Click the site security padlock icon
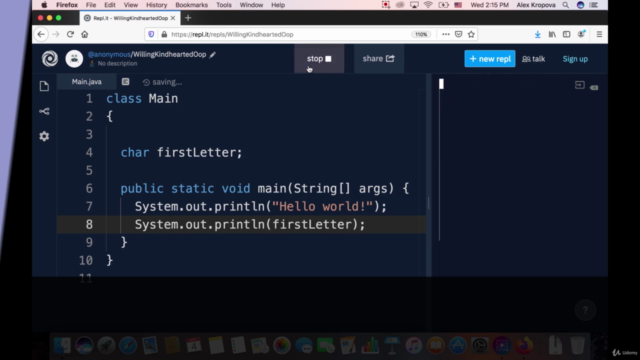This screenshot has width=640, height=360. pos(164,34)
